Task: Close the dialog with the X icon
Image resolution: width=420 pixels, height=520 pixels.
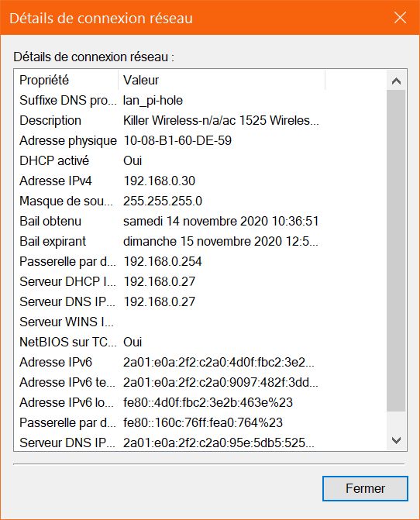Action: pyautogui.click(x=400, y=18)
